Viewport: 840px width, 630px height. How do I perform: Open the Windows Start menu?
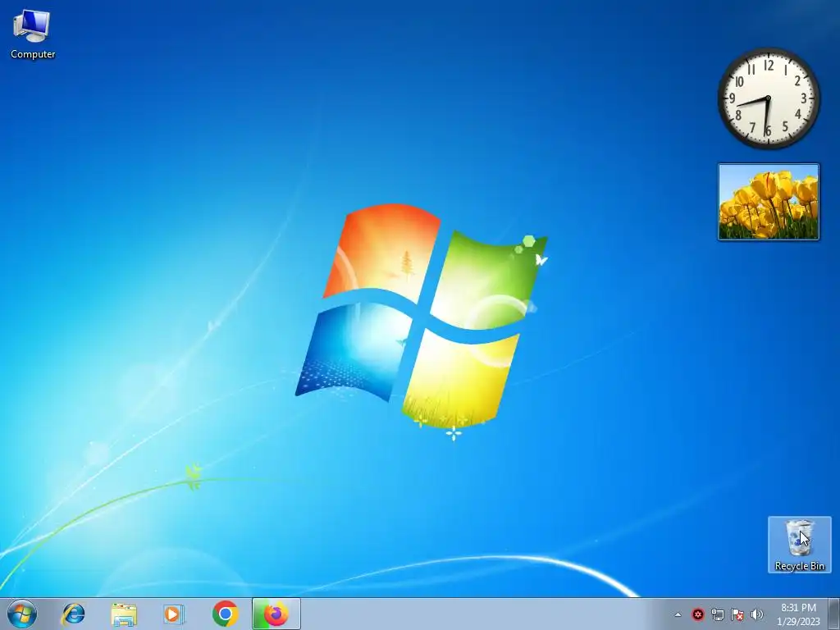pos(22,614)
